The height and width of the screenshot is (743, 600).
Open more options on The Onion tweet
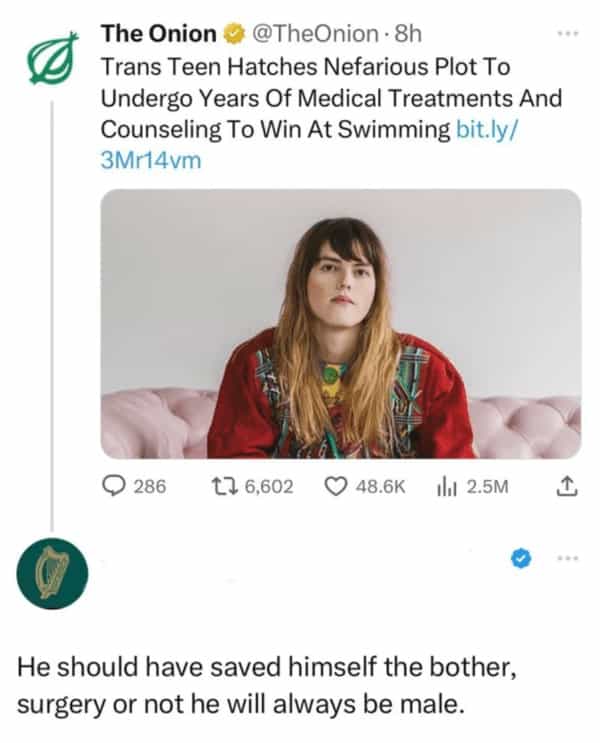pos(566,31)
